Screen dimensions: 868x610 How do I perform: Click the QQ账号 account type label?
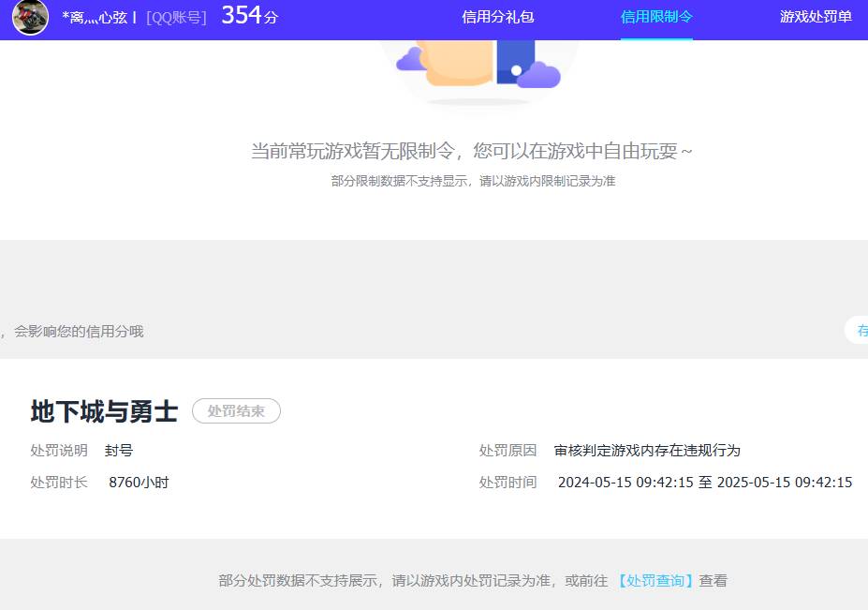tap(175, 17)
